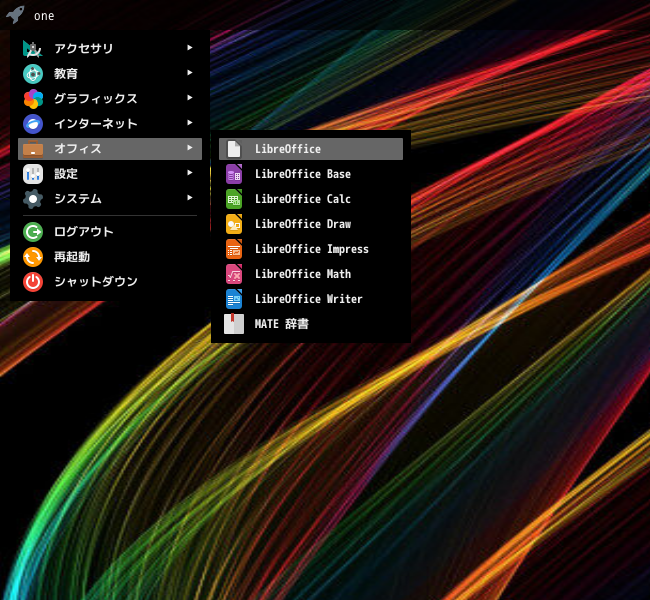Click the MATE 辞書 book icon
This screenshot has height=600, width=650.
tap(234, 324)
